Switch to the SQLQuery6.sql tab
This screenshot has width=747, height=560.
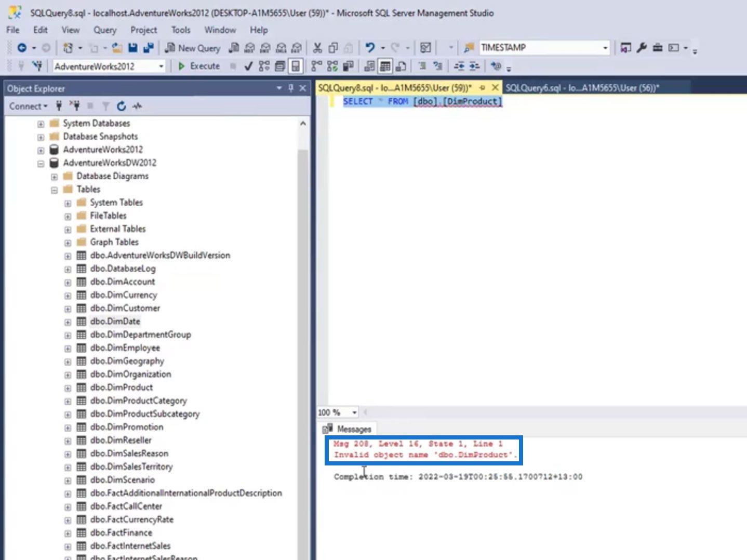(582, 88)
